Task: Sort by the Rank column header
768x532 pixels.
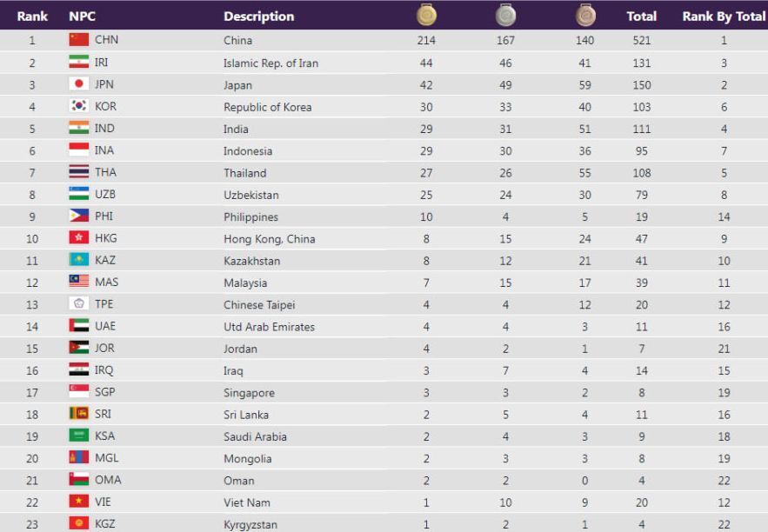Action: 32,16
